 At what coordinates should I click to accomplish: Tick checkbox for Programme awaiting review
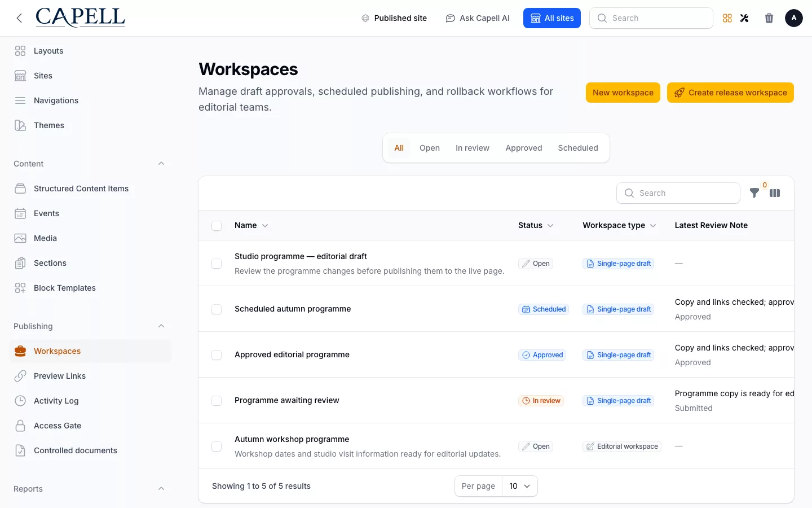coord(217,401)
